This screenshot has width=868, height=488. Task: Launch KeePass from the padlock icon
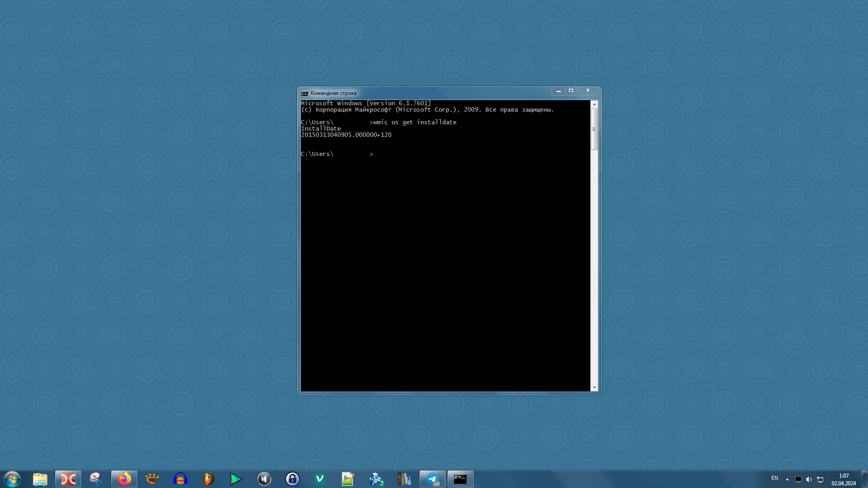292,479
